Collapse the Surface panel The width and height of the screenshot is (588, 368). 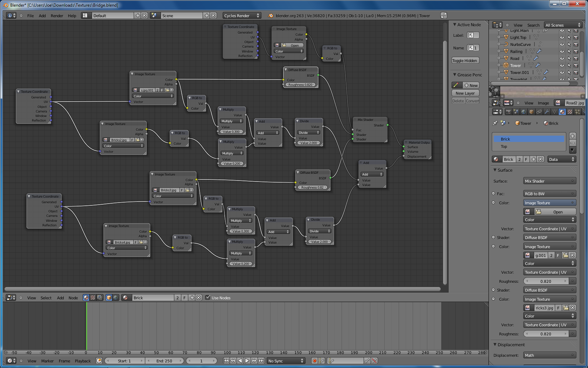click(495, 170)
